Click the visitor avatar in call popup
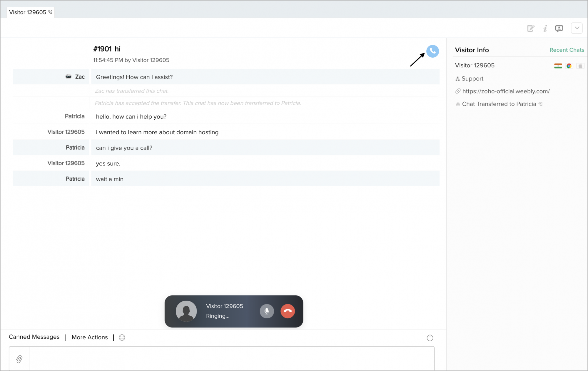Screen dimensions: 588x371 point(186,311)
